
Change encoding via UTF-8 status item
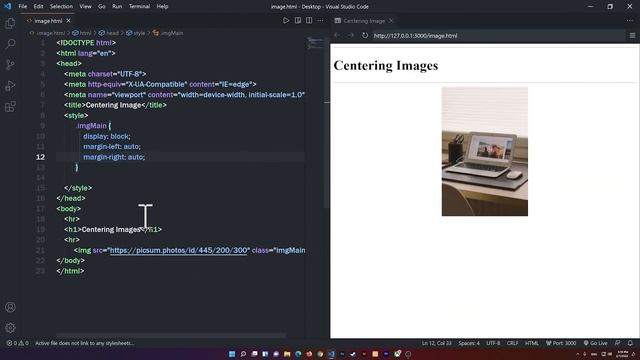coord(493,343)
